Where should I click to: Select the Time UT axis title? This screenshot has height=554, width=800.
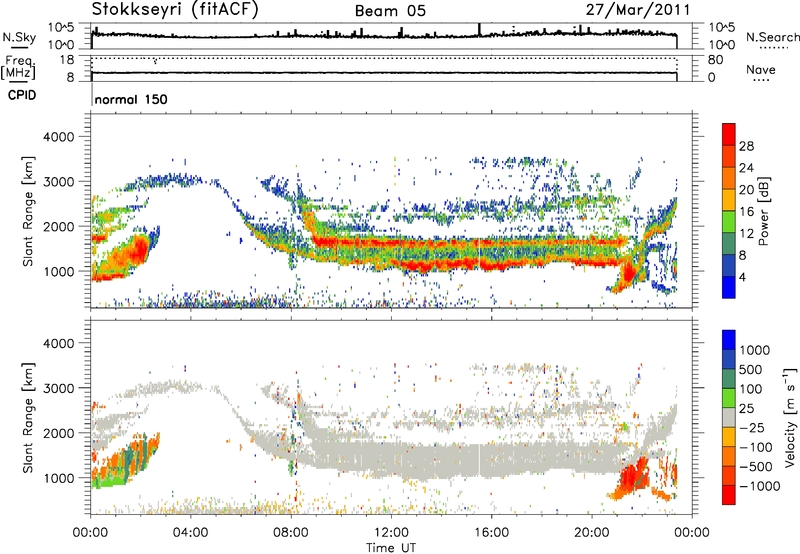tap(391, 547)
